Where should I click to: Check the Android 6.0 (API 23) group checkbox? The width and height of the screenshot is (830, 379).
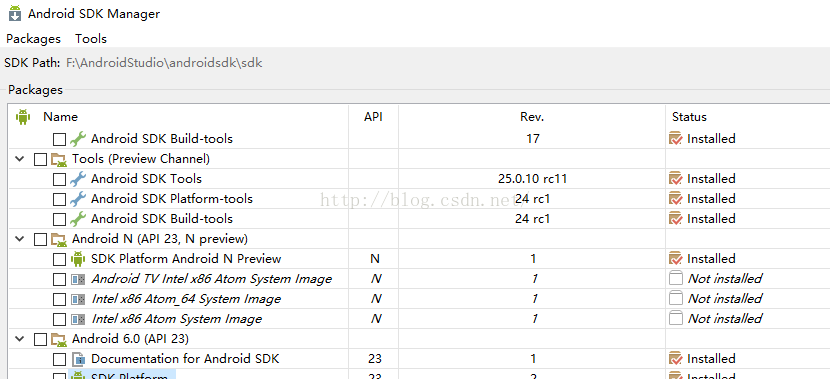click(40, 340)
